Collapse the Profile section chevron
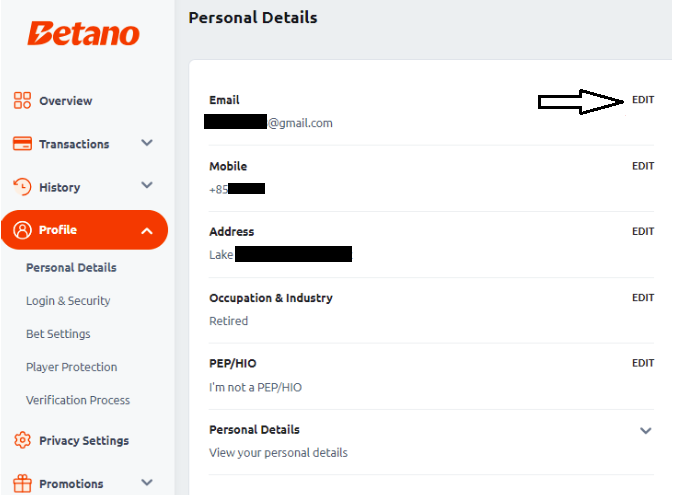 tap(147, 231)
